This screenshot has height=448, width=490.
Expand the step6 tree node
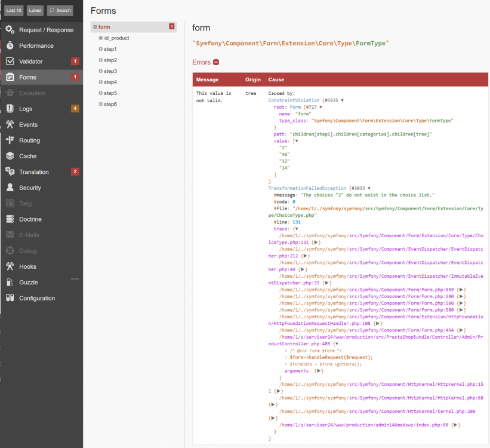[x=101, y=104]
